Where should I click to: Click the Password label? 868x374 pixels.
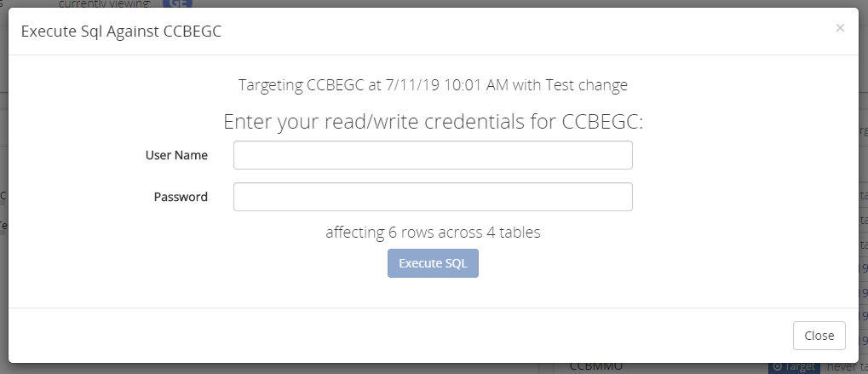pyautogui.click(x=181, y=197)
